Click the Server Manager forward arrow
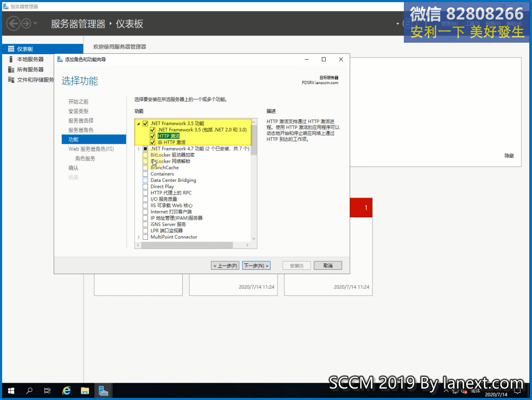The image size is (532, 400). click(26, 23)
